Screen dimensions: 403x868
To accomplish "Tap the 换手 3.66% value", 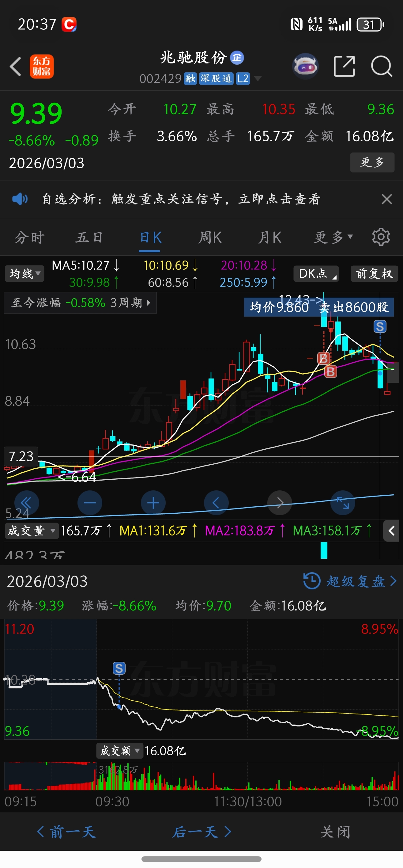I will tap(177, 136).
